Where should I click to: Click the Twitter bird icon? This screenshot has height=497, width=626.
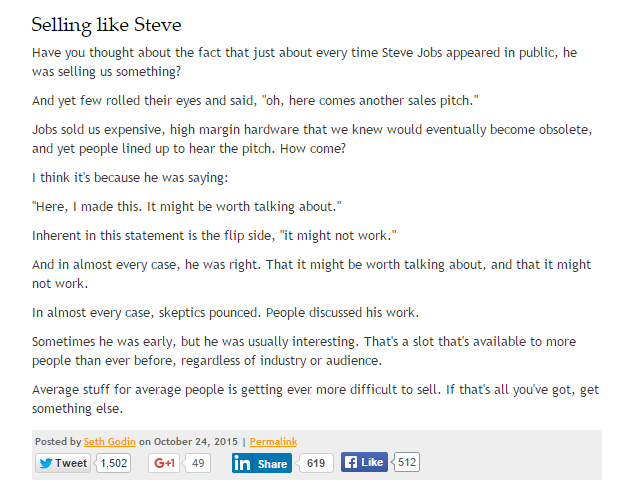[46, 463]
